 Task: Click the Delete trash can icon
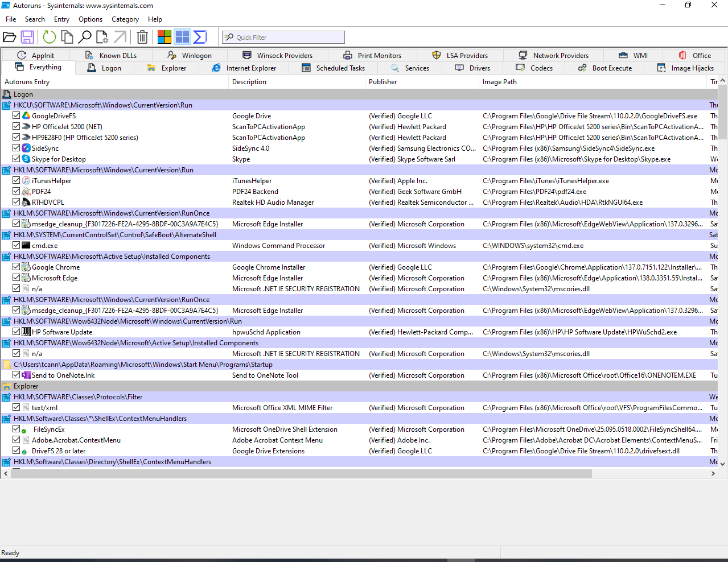pyautogui.click(x=142, y=38)
